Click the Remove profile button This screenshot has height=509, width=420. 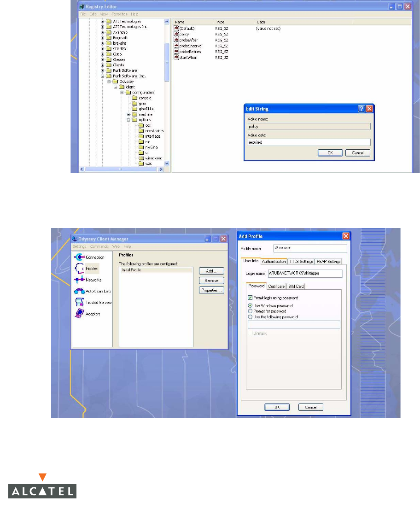(211, 281)
